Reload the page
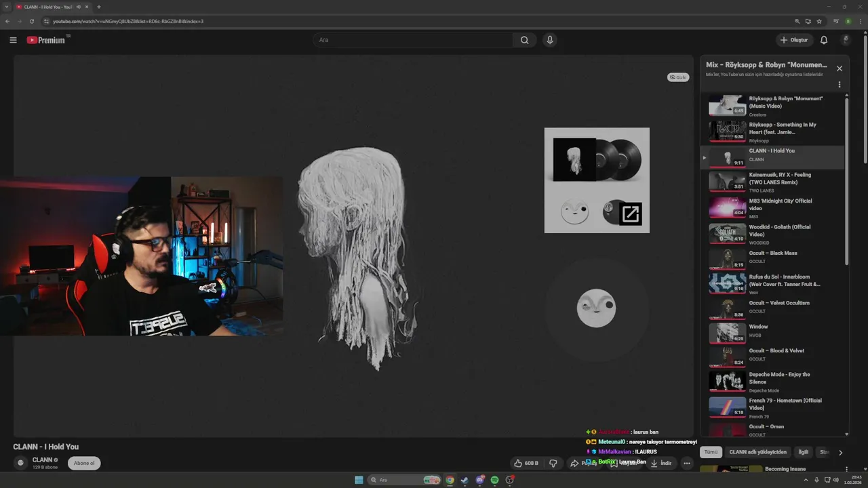868x488 pixels. pos(31,21)
